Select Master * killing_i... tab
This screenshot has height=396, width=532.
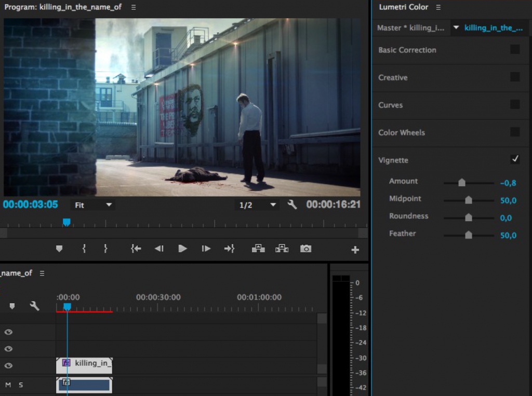click(x=410, y=28)
